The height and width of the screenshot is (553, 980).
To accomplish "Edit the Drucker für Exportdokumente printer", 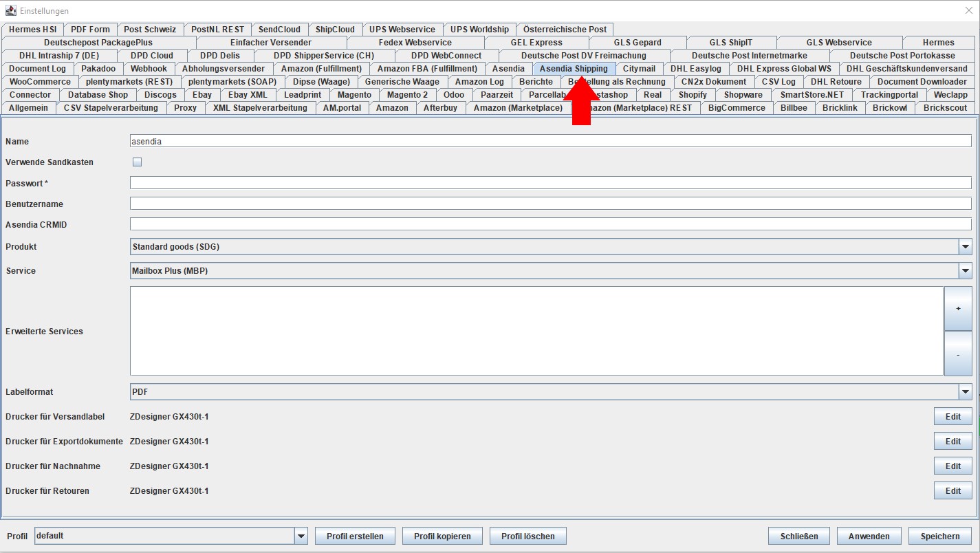I will [952, 442].
